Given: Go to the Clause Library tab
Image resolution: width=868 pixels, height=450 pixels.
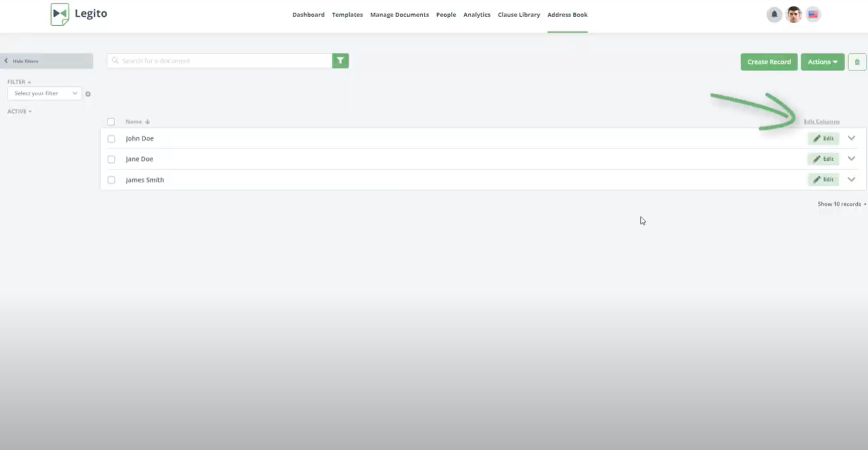Looking at the screenshot, I should coord(518,15).
